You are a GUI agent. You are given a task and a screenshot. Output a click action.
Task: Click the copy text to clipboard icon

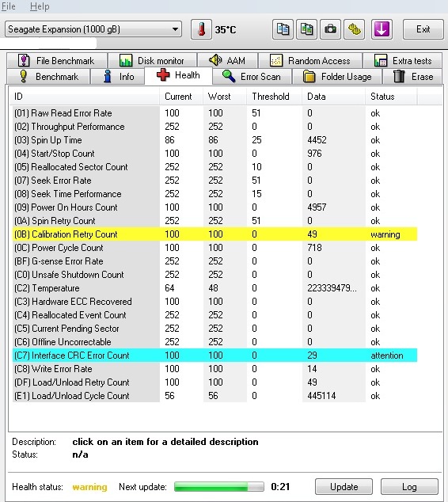click(x=283, y=29)
